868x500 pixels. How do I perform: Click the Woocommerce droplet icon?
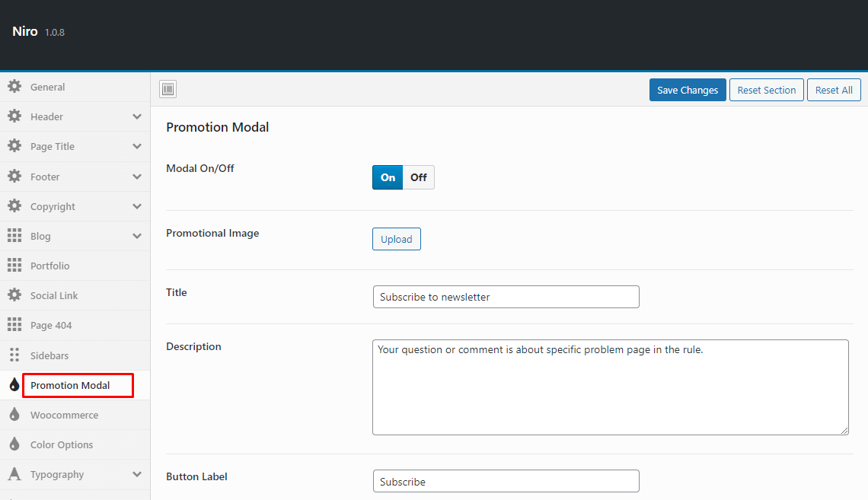click(14, 415)
